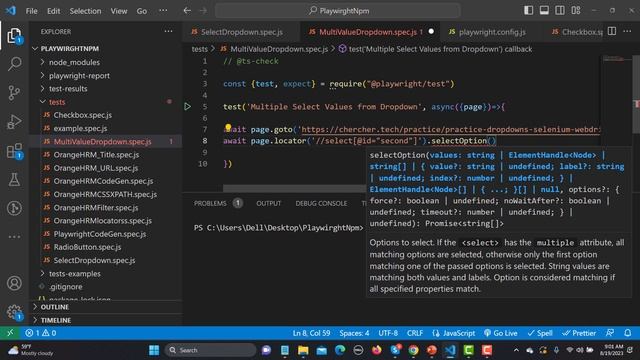Open OrangeHRMFilter.spec.js in explorer
This screenshot has width=640, height=360.
pos(96,208)
